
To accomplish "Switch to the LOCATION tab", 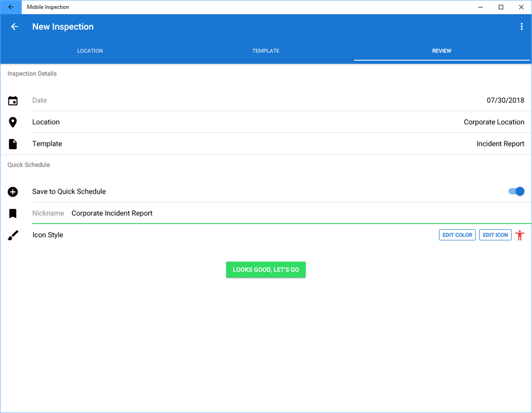I will (x=90, y=51).
